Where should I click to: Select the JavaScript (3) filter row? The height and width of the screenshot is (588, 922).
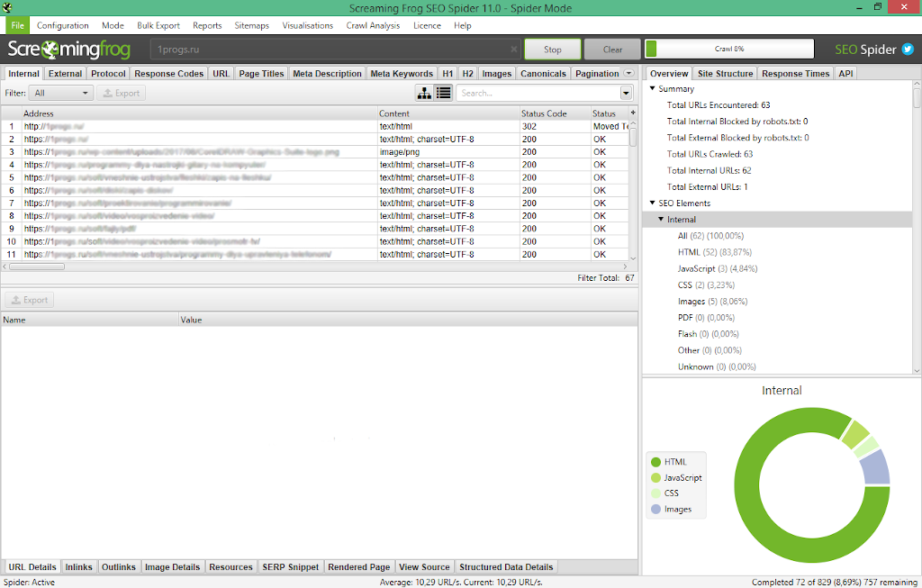click(718, 268)
